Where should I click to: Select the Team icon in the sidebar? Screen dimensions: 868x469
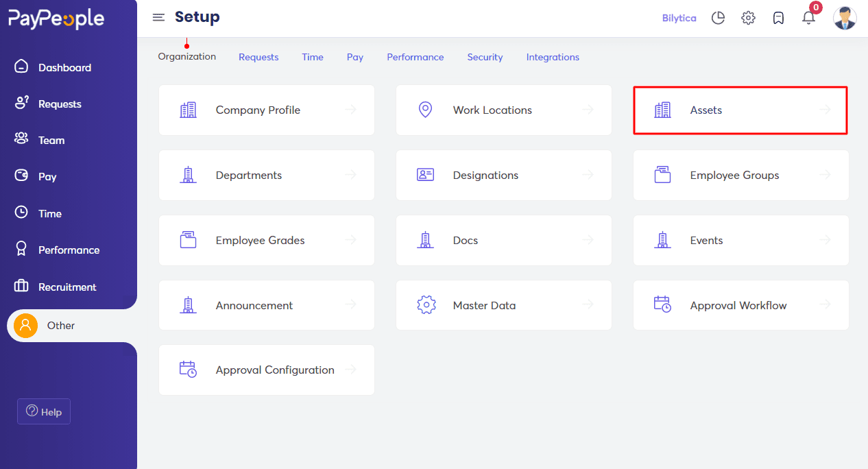[20, 139]
